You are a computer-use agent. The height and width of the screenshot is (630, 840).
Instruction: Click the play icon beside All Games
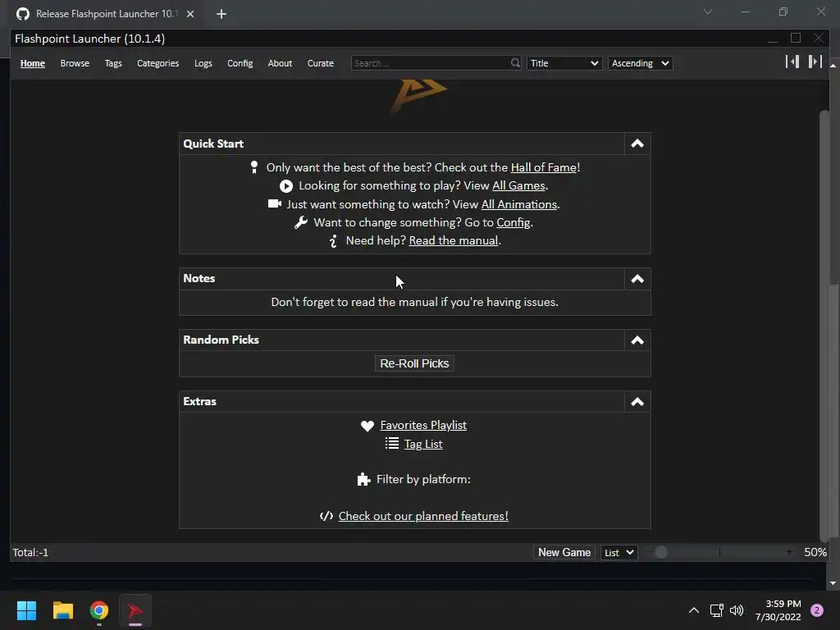[x=286, y=186]
